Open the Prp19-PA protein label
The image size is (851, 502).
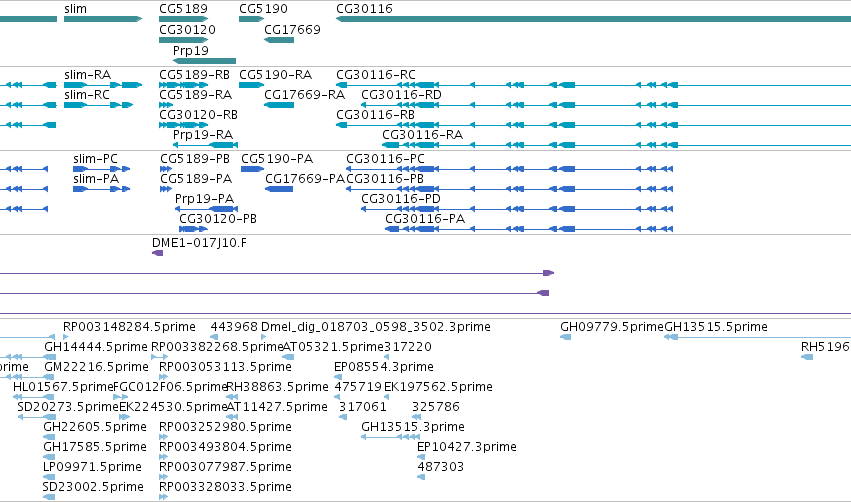(204, 199)
